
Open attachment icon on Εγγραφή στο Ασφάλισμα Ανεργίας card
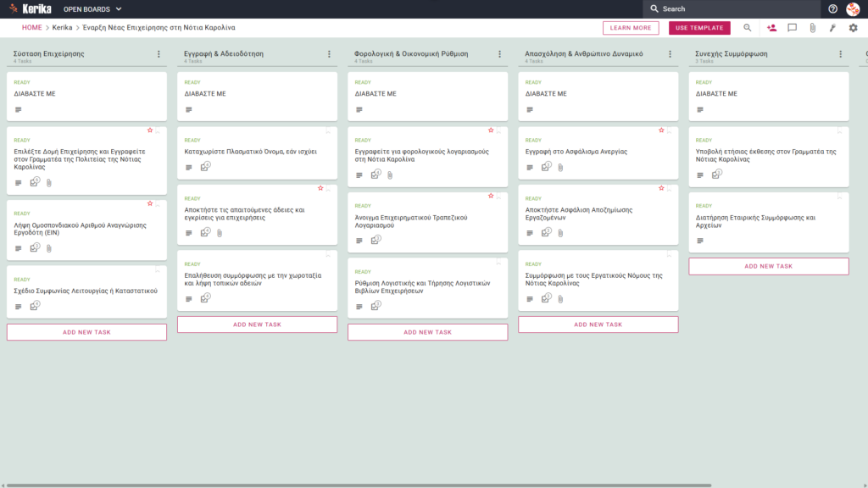pos(560,167)
